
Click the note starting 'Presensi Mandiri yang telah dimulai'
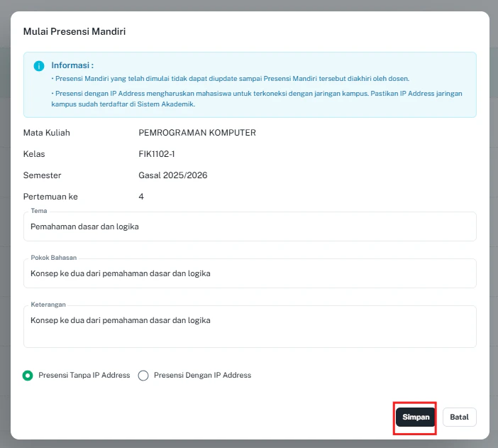[231, 79]
